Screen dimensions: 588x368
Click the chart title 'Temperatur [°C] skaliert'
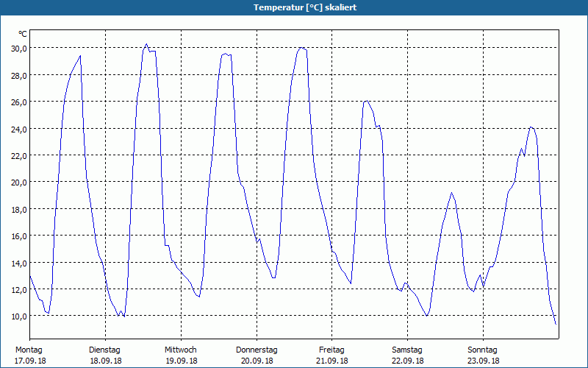click(305, 7)
